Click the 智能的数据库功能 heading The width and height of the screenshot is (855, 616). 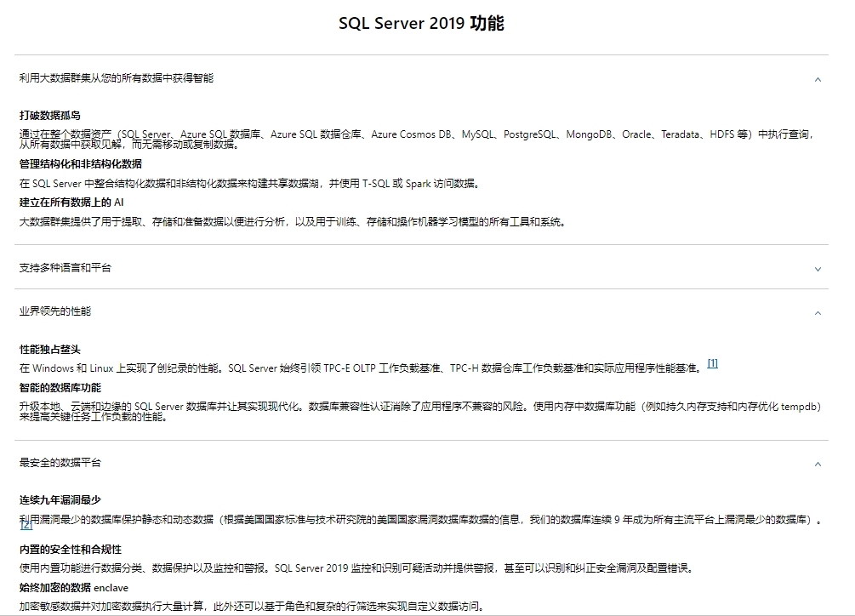coord(60,388)
